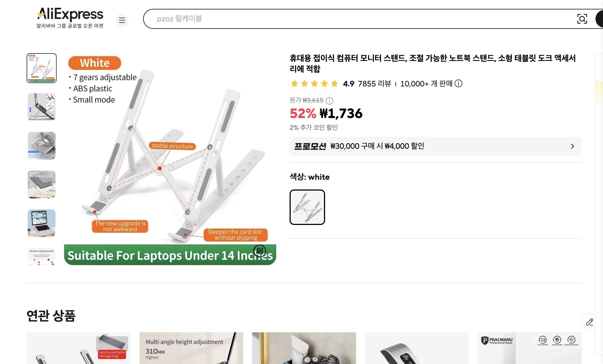
Task: Click the info icon beside the original price
Action: (x=329, y=101)
